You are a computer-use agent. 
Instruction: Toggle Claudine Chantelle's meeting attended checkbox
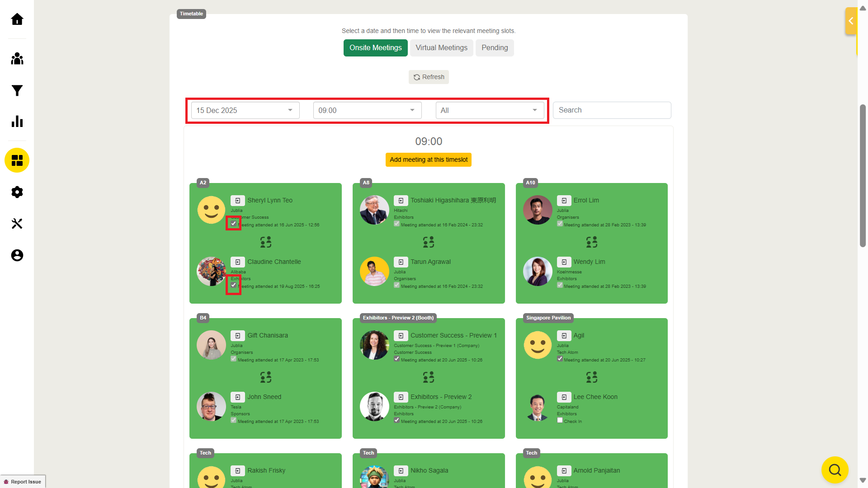(233, 285)
